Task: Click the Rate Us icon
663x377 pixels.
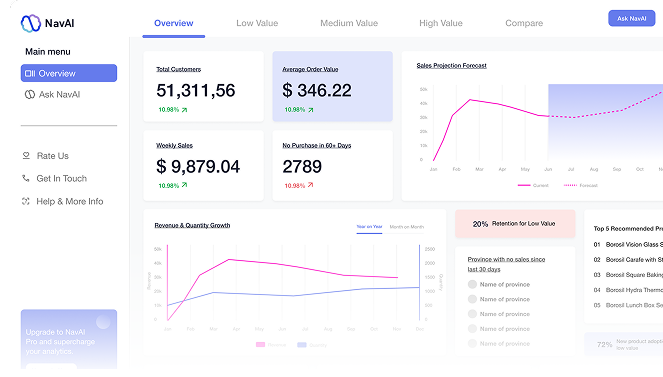Action: [x=26, y=156]
